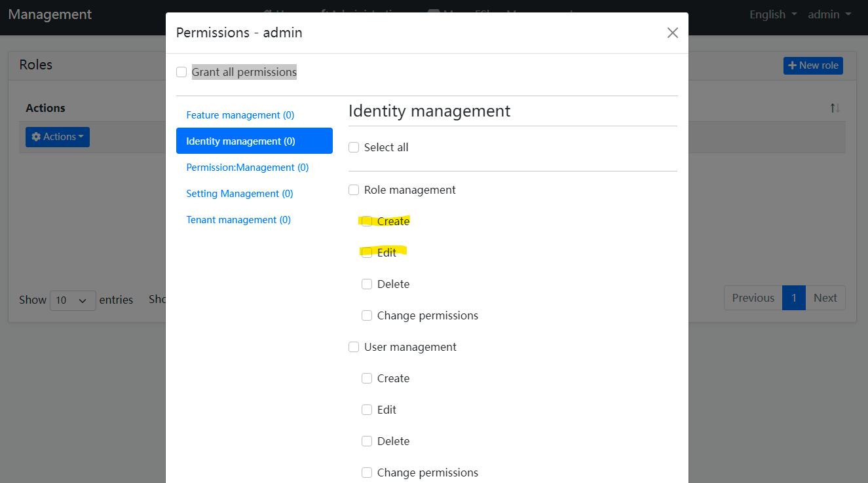Viewport: 868px width, 483px height.
Task: Check Select all under Identity management
Action: click(354, 147)
